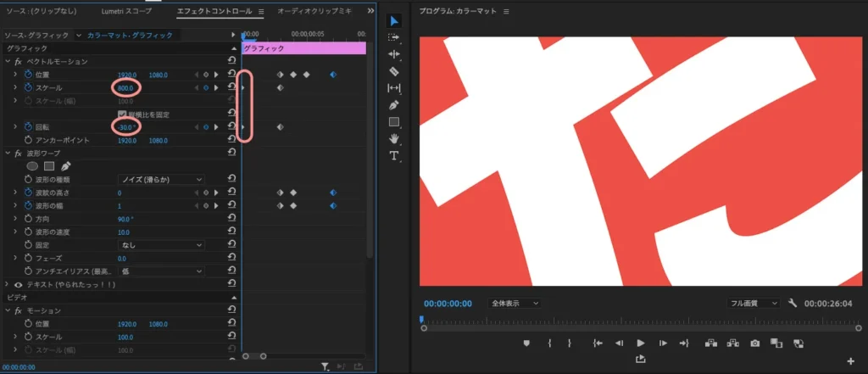Select the Razor tool in the toolbar
Image resolution: width=868 pixels, height=374 pixels.
(x=393, y=71)
